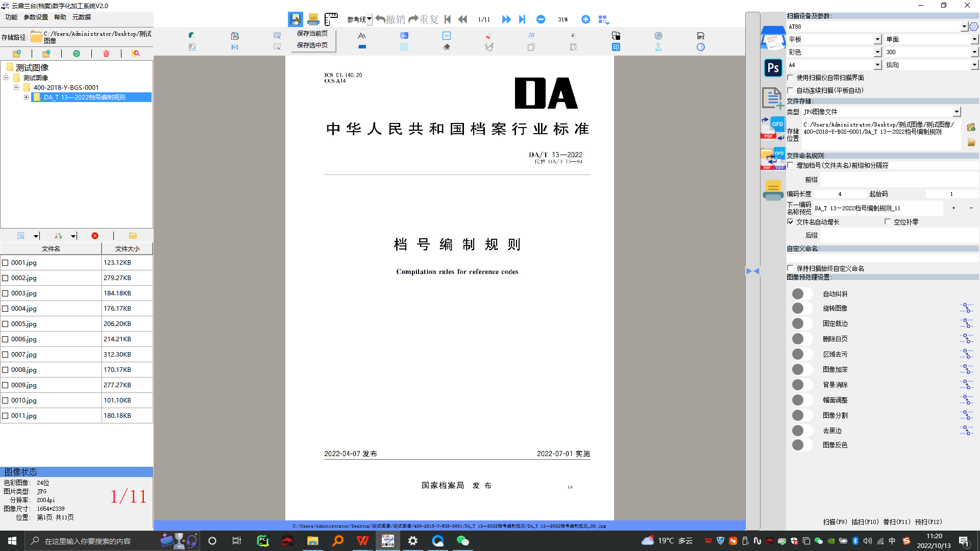
Task: Click 保存选中页 option
Action: (x=312, y=45)
